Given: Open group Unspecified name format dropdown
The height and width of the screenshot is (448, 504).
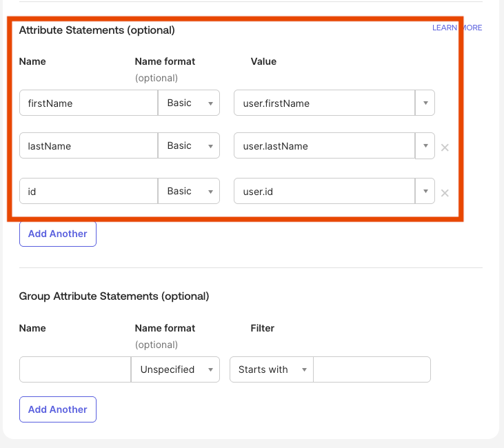Looking at the screenshot, I should click(175, 369).
